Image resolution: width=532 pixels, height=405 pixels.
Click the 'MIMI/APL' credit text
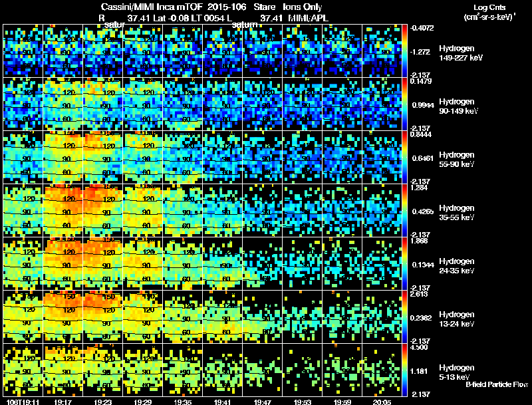(x=308, y=18)
